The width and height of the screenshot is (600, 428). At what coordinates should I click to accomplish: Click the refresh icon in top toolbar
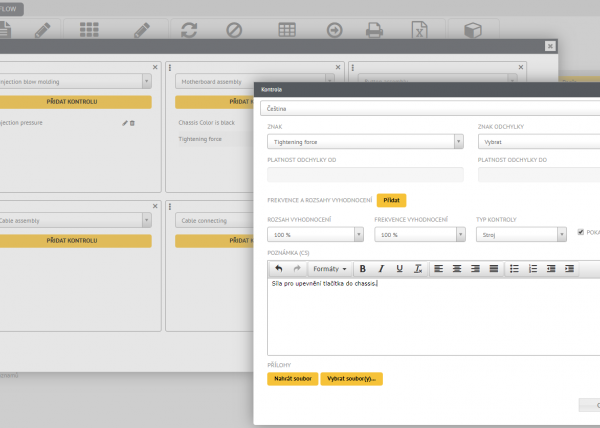click(189, 30)
